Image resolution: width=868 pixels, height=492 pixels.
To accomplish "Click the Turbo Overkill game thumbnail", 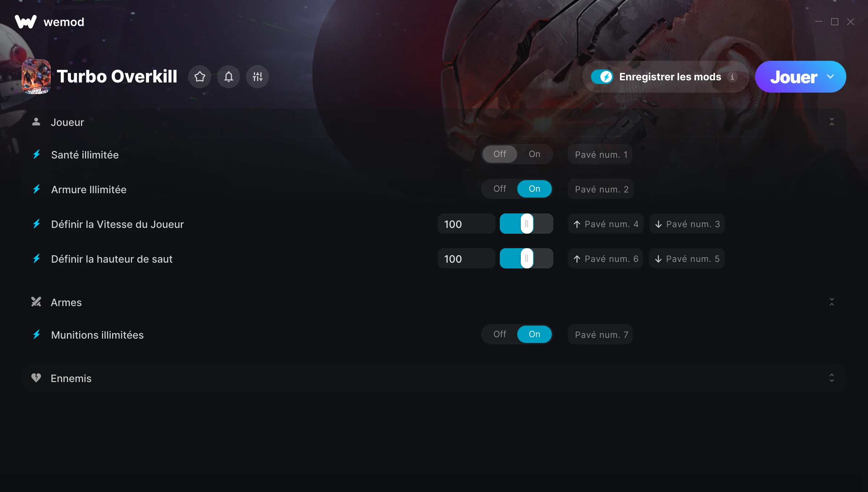I will [36, 77].
